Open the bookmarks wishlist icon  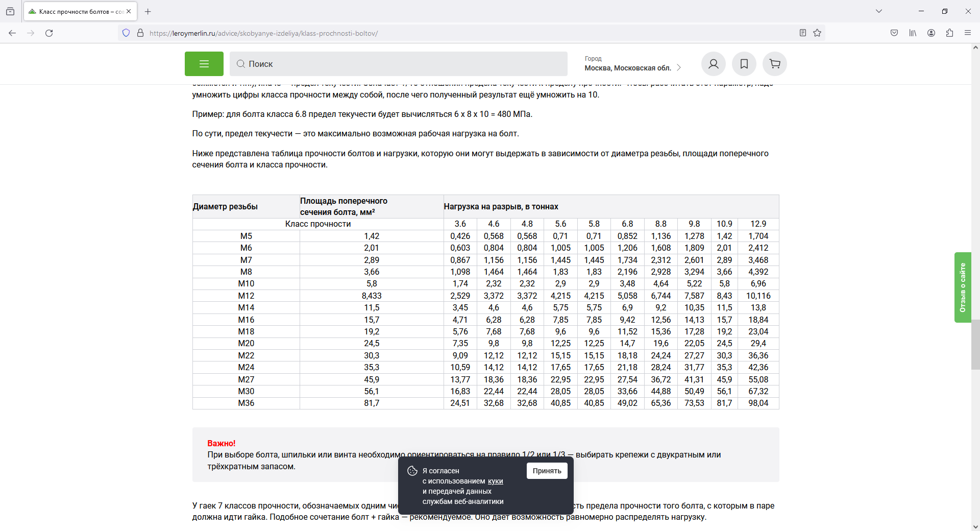click(744, 64)
